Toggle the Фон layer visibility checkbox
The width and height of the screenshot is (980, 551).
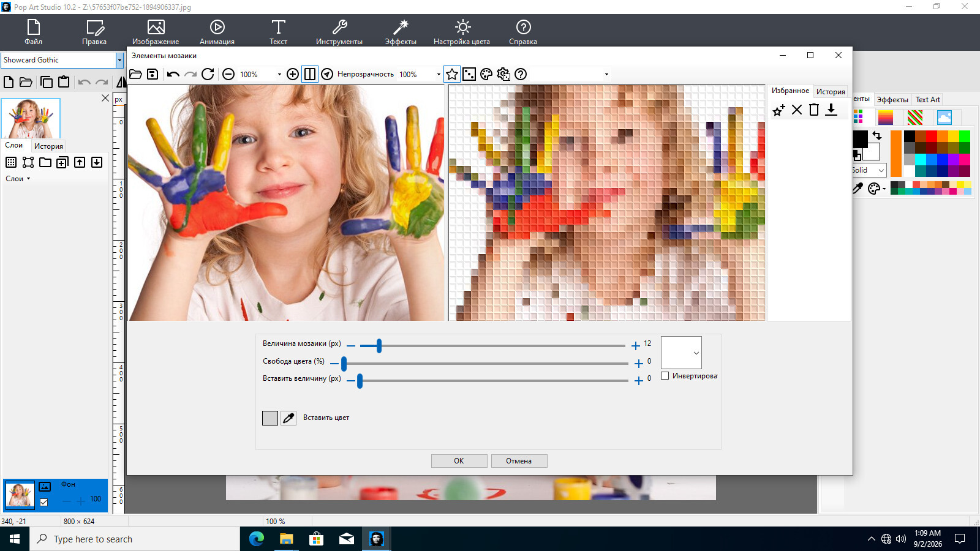tap(44, 502)
